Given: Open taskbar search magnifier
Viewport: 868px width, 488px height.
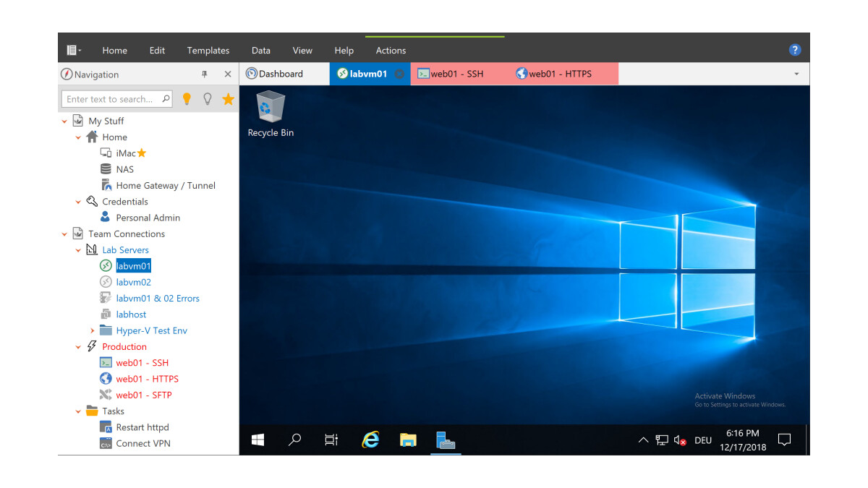Looking at the screenshot, I should (294, 440).
